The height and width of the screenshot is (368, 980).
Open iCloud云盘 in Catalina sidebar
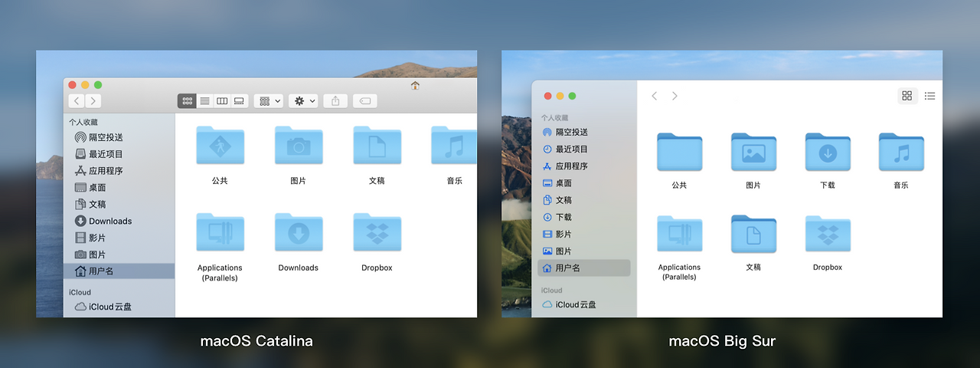(119, 307)
